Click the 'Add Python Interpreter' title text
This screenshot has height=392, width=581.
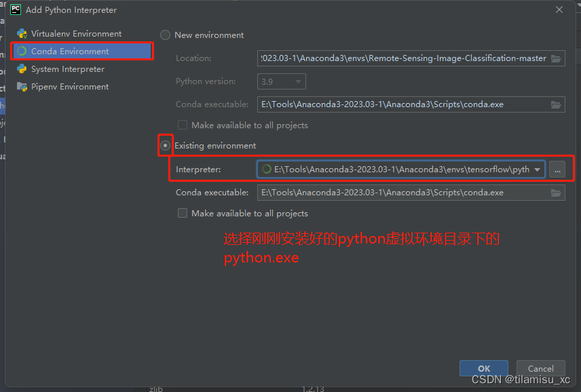click(71, 10)
